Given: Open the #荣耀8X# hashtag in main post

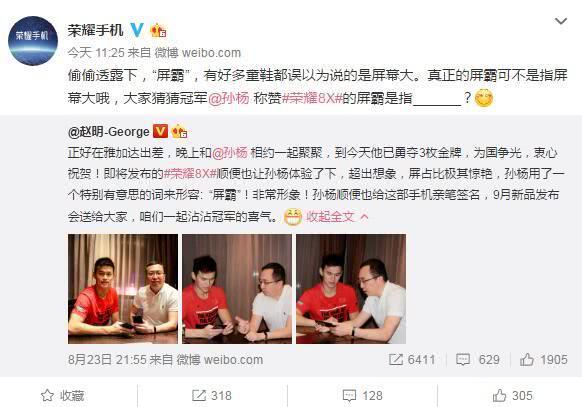Looking at the screenshot, I should tap(312, 98).
